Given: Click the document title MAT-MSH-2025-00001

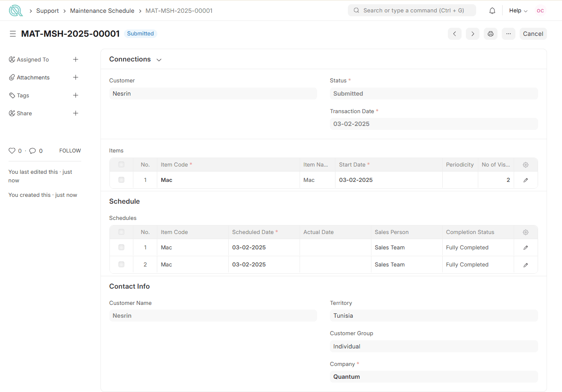Looking at the screenshot, I should [x=71, y=34].
